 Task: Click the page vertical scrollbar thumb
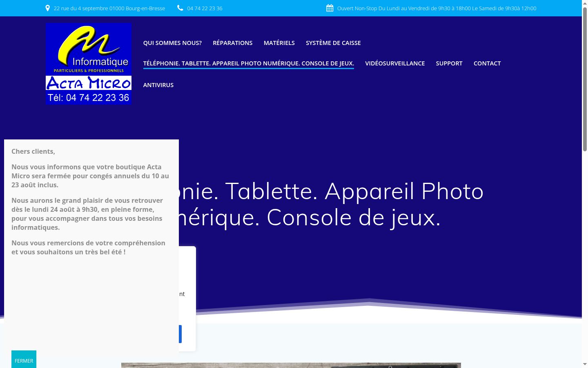[585, 79]
